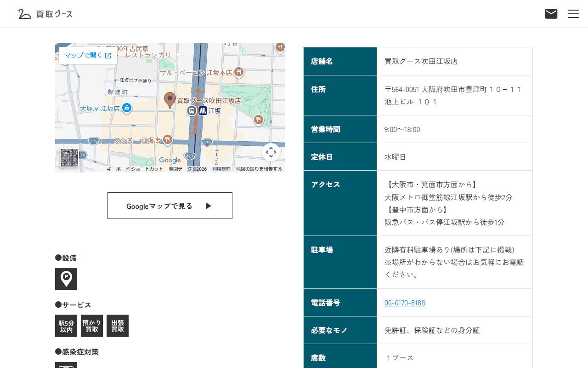Select the 定休日 value 水曜日
The image size is (588, 368).
click(396, 157)
